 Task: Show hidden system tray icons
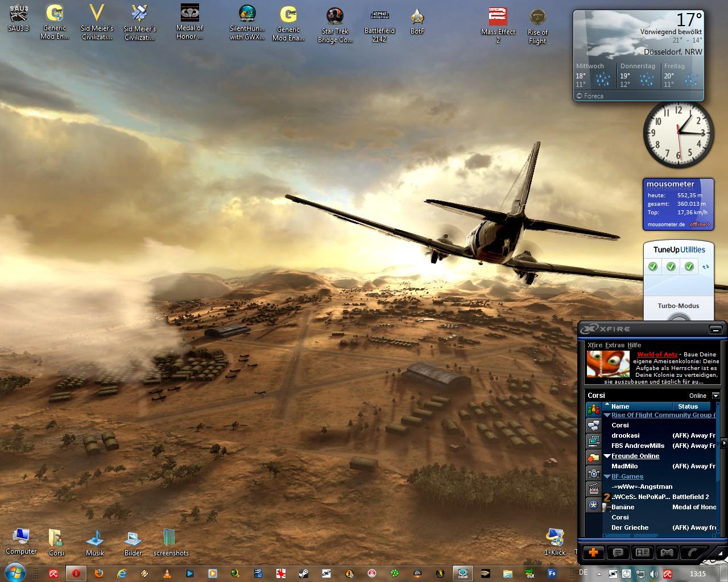599,573
